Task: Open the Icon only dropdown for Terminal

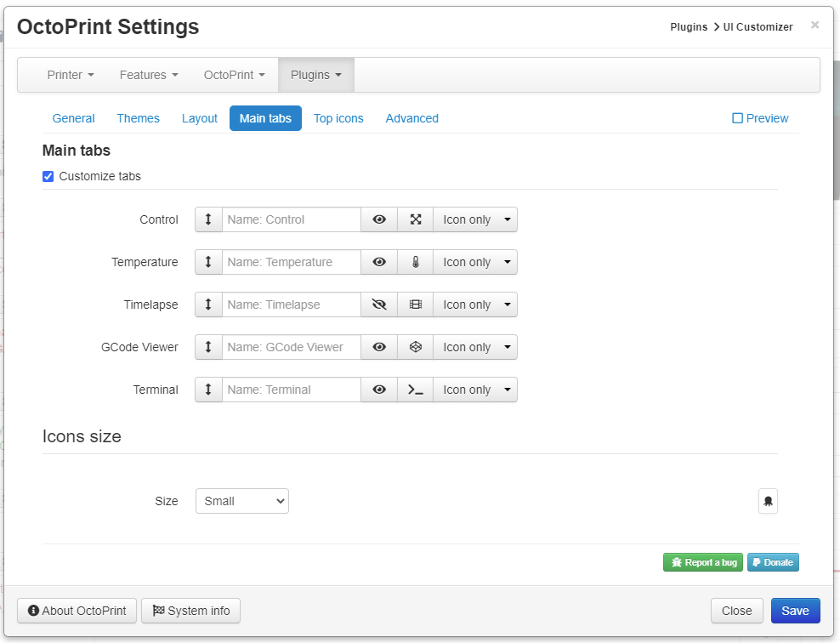Action: pyautogui.click(x=475, y=390)
